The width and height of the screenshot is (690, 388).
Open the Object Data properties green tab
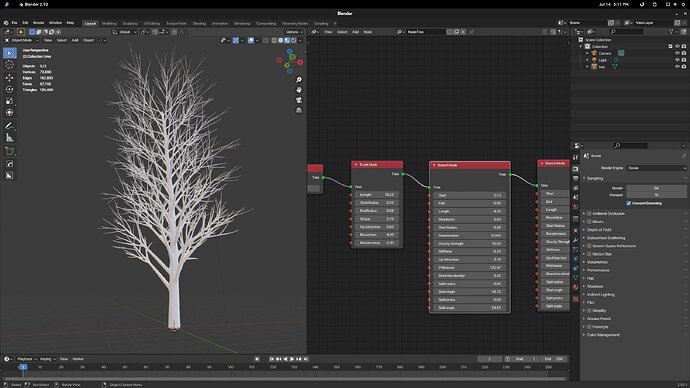click(576, 278)
